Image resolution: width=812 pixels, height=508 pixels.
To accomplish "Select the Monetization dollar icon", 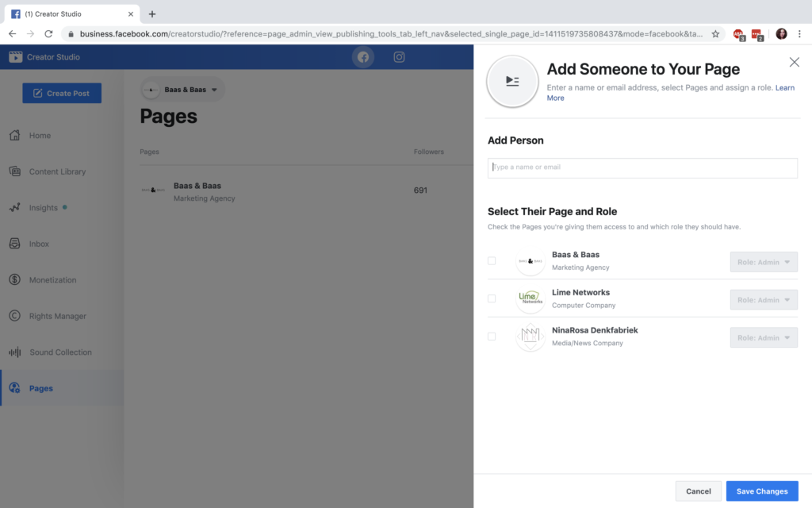I will point(14,279).
